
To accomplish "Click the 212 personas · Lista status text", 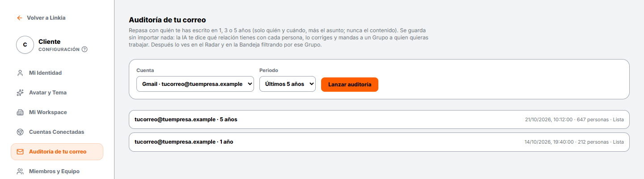I will point(601,142).
